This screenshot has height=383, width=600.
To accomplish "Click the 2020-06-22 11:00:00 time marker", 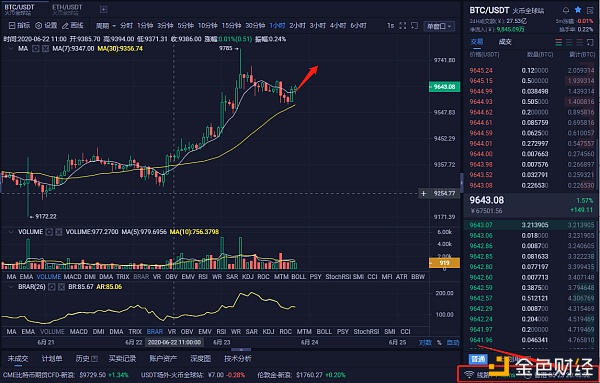I will point(174,342).
